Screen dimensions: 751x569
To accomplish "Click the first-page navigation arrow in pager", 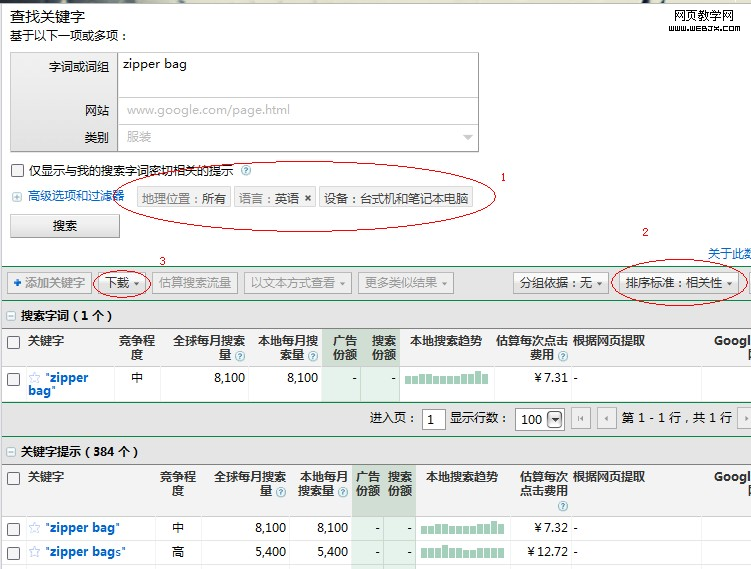I will (x=581, y=419).
